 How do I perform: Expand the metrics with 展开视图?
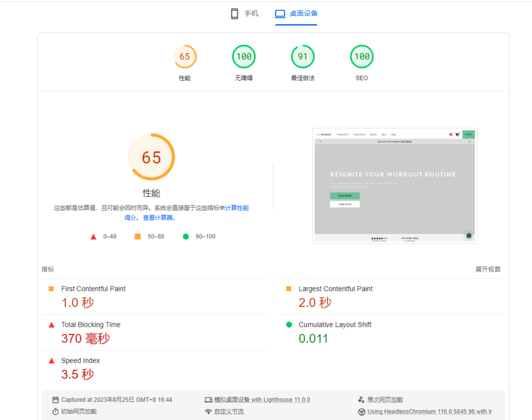488,269
